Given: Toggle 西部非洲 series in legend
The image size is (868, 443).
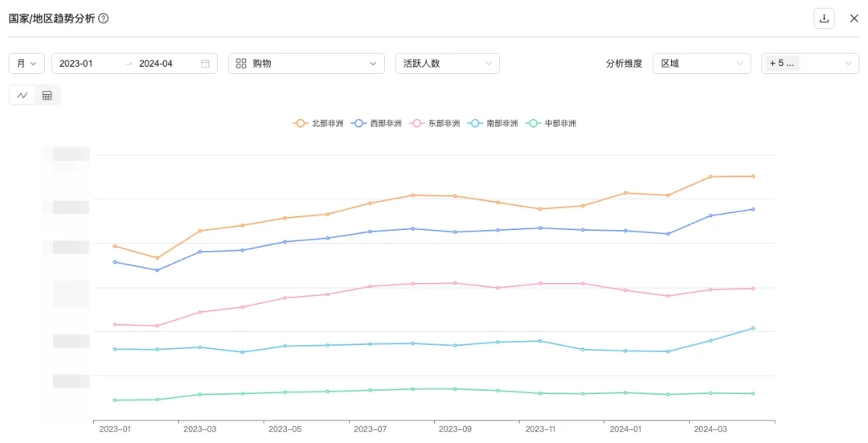Looking at the screenshot, I should tap(376, 123).
